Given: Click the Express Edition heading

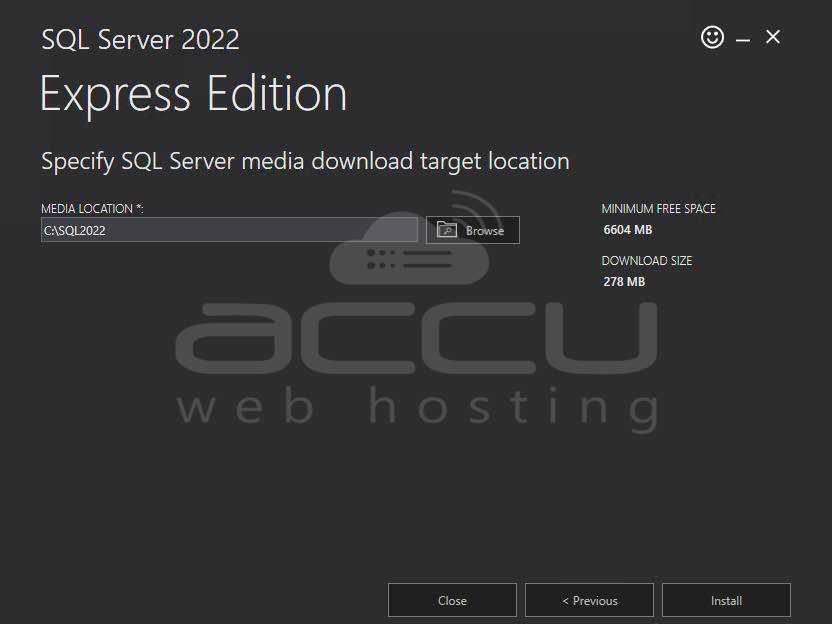Looking at the screenshot, I should pyautogui.click(x=193, y=94).
